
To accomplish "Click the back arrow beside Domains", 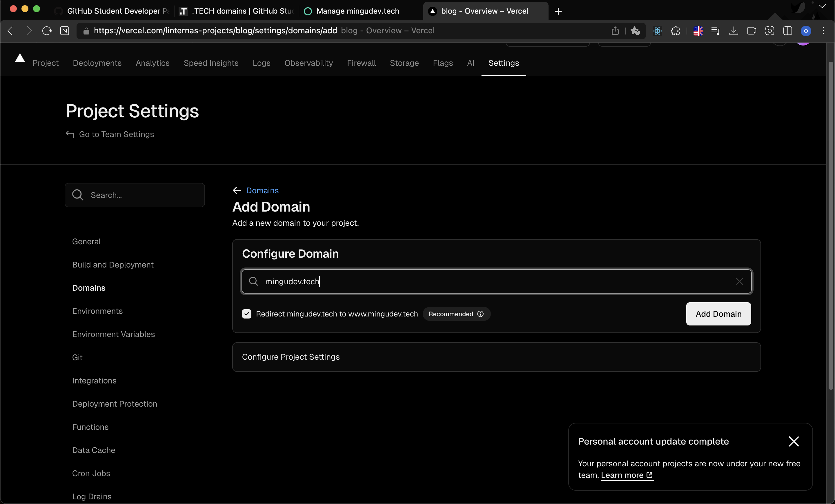I will (x=237, y=191).
